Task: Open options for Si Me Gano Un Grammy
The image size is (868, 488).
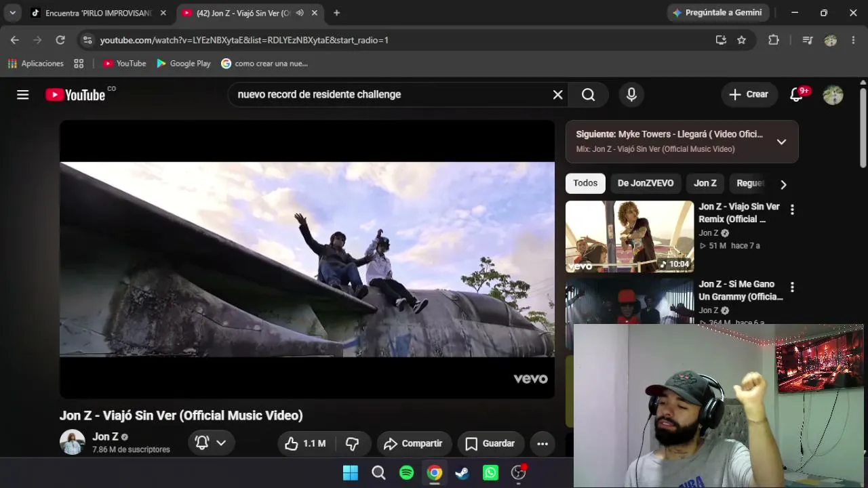Action: tap(792, 287)
